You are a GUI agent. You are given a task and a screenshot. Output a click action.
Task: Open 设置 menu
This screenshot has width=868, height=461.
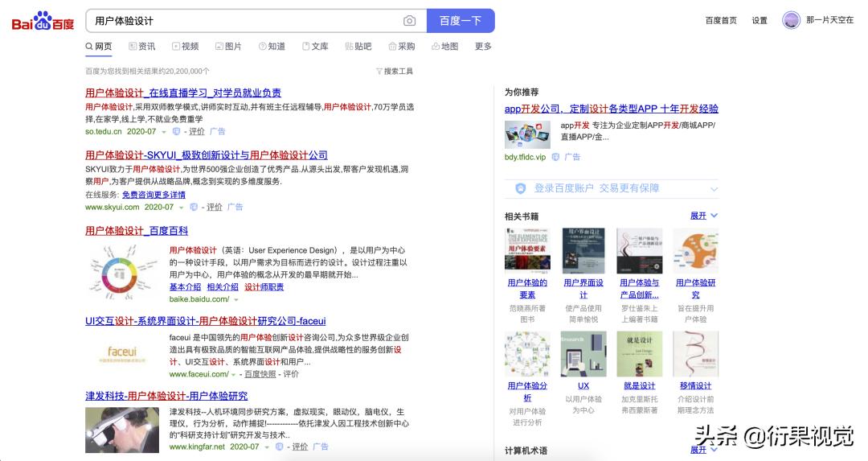pos(759,20)
